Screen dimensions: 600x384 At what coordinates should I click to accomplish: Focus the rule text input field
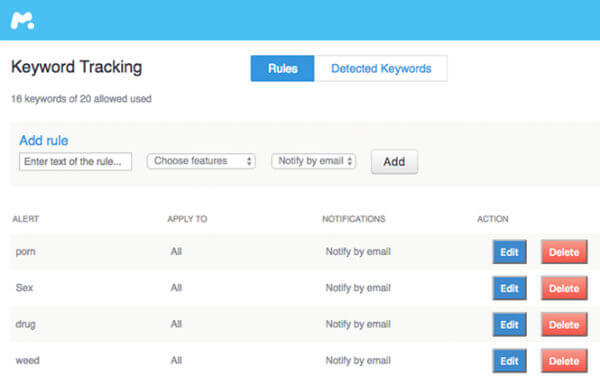pos(75,161)
